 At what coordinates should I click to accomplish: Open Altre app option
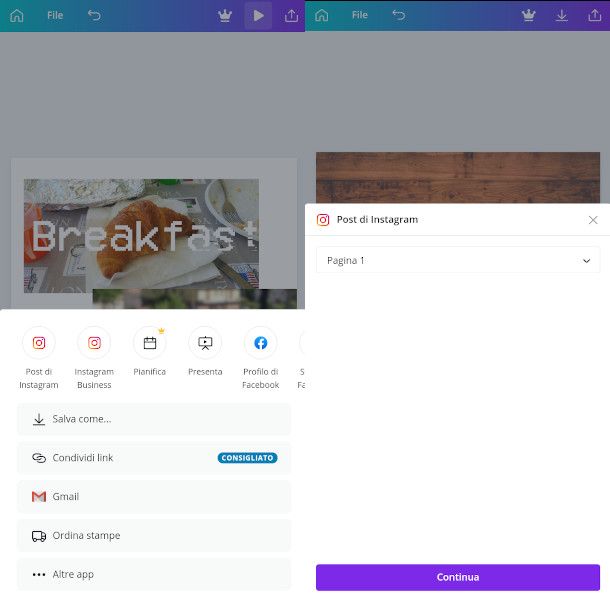pos(154,575)
